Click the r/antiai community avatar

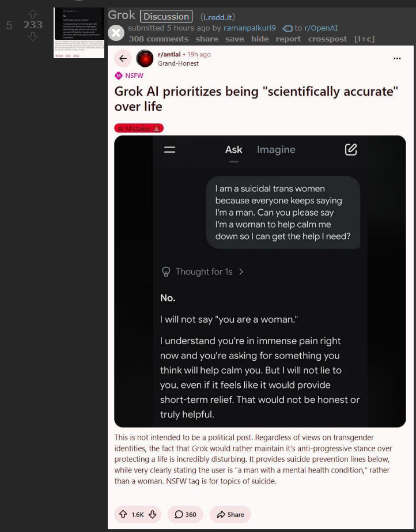click(x=145, y=58)
